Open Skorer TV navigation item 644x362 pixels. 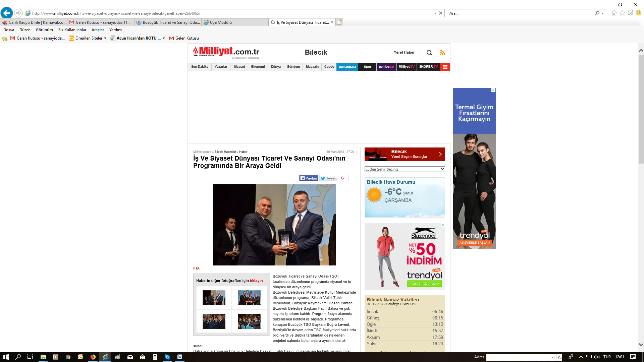(x=428, y=67)
